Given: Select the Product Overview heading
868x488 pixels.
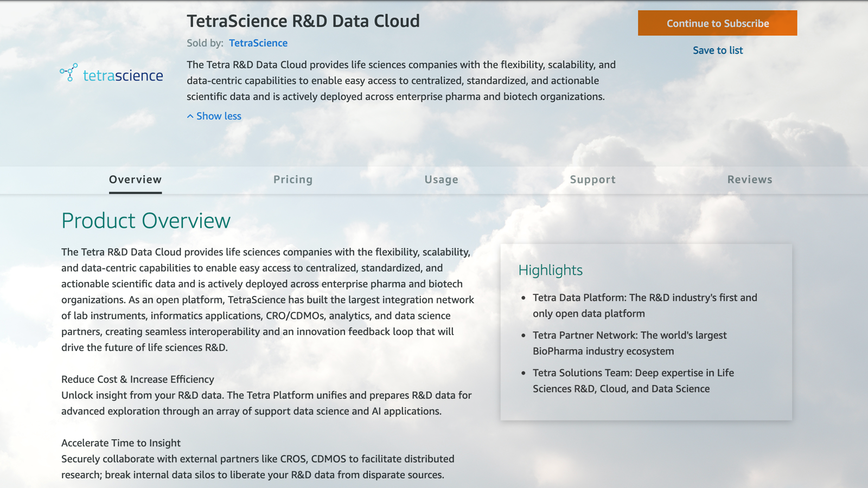Looking at the screenshot, I should click(145, 220).
